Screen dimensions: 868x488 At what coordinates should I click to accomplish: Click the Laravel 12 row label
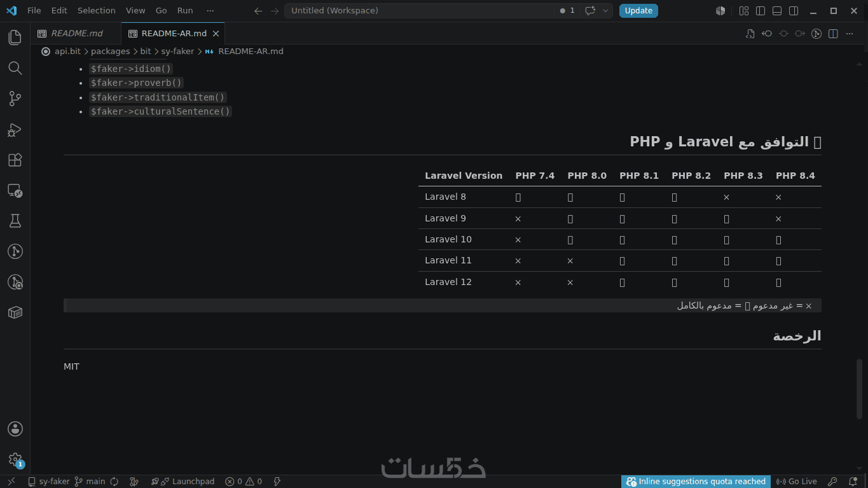click(x=448, y=282)
